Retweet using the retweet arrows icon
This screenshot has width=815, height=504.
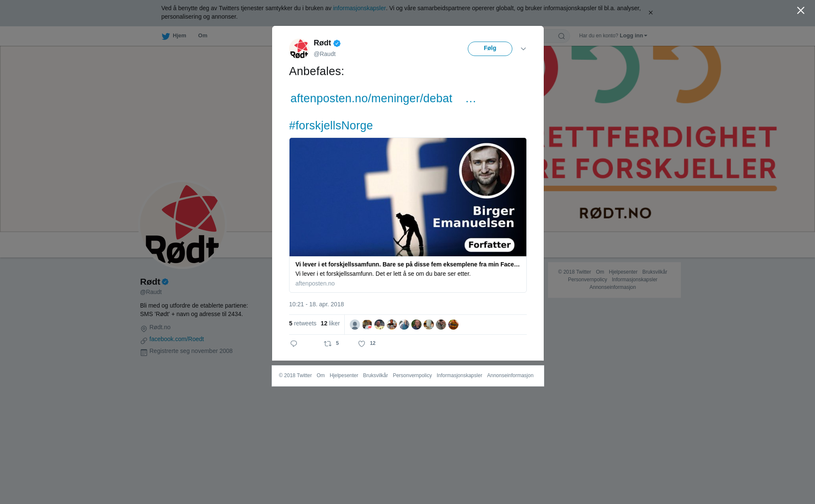pos(328,344)
